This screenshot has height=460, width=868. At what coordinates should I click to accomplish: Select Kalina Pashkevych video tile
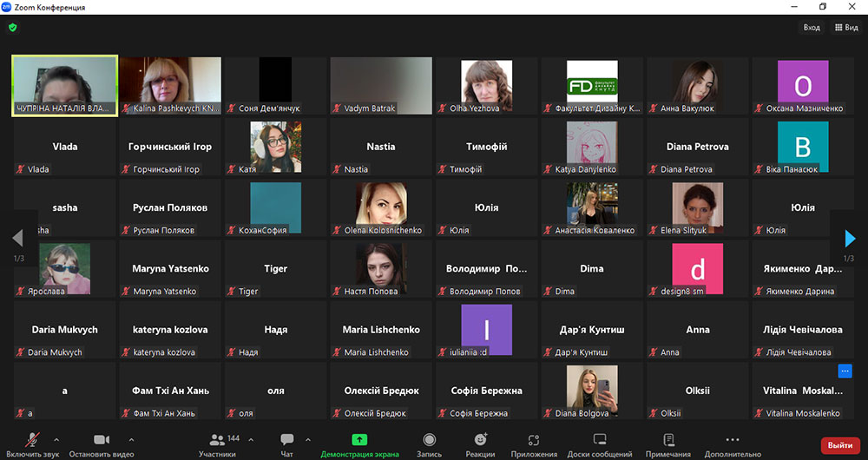pyautogui.click(x=170, y=86)
